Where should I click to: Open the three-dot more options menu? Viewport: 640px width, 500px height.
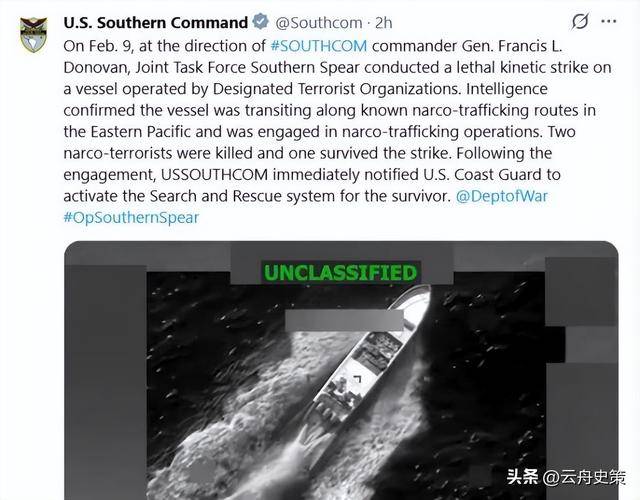609,21
